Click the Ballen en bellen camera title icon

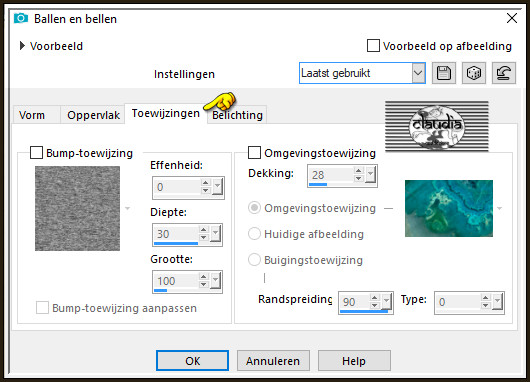point(21,18)
